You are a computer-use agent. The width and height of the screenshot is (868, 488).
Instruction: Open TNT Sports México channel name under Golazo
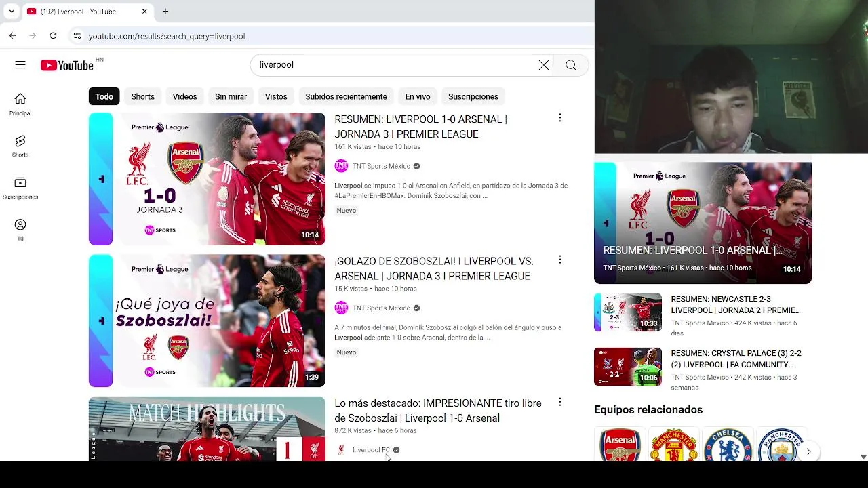coord(381,308)
